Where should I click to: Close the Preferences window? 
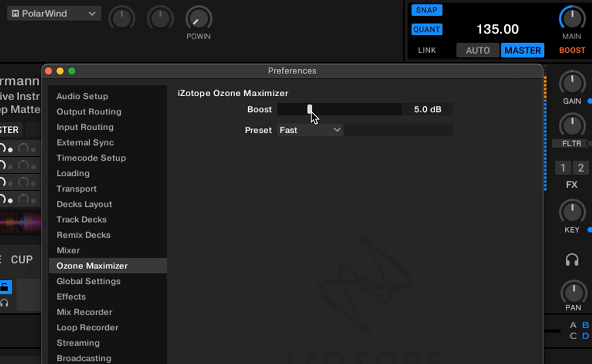(x=48, y=71)
